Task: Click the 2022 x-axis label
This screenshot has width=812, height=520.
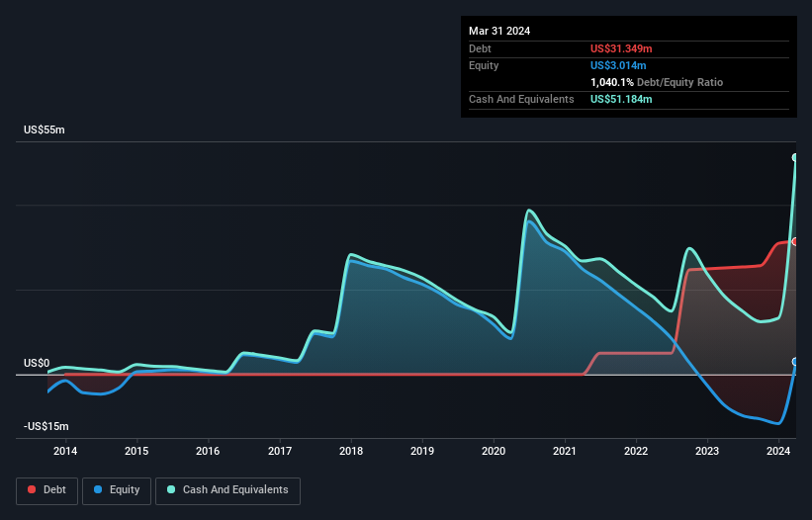Action: (636, 451)
